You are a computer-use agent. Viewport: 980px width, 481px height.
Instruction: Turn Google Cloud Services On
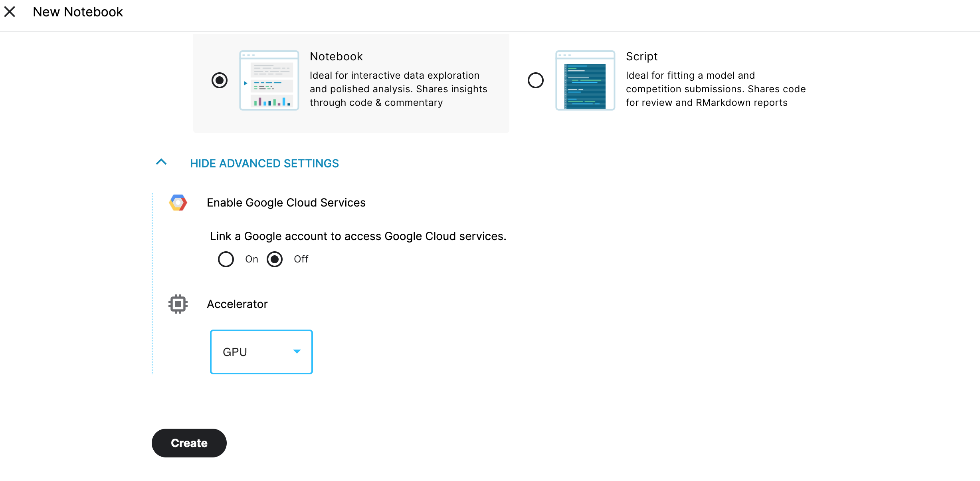coord(226,259)
